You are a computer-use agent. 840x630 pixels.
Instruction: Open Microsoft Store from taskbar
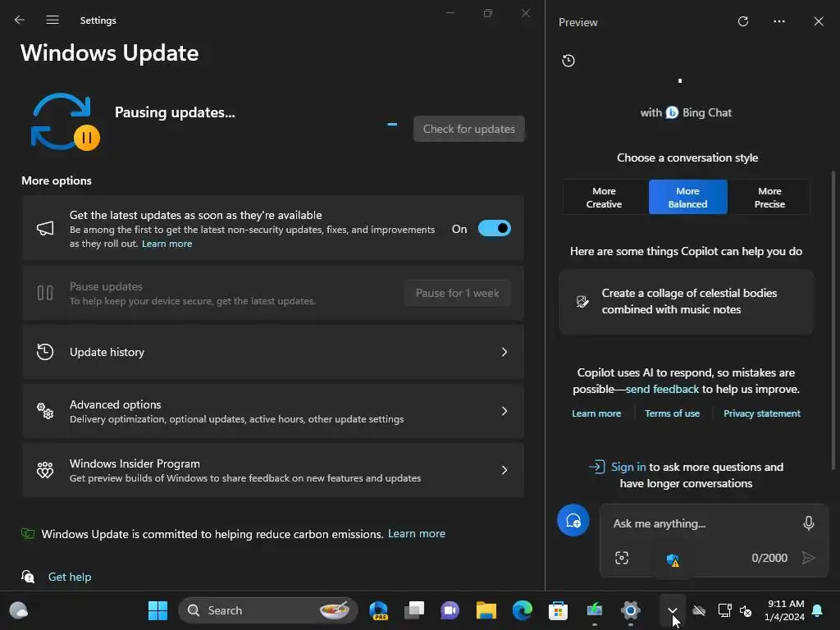pyautogui.click(x=558, y=610)
